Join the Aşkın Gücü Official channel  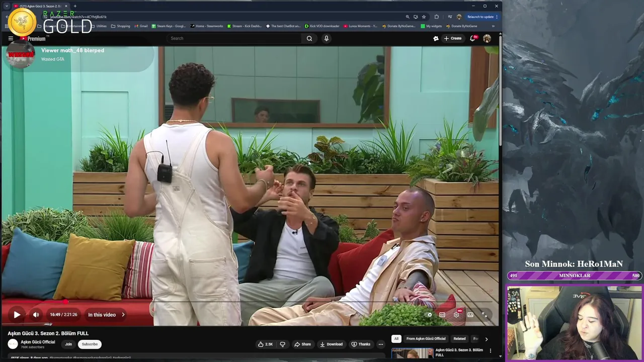coord(68,344)
